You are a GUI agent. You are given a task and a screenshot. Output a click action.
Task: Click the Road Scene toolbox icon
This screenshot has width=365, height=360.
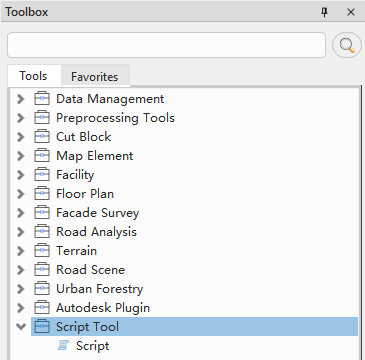[x=42, y=270]
